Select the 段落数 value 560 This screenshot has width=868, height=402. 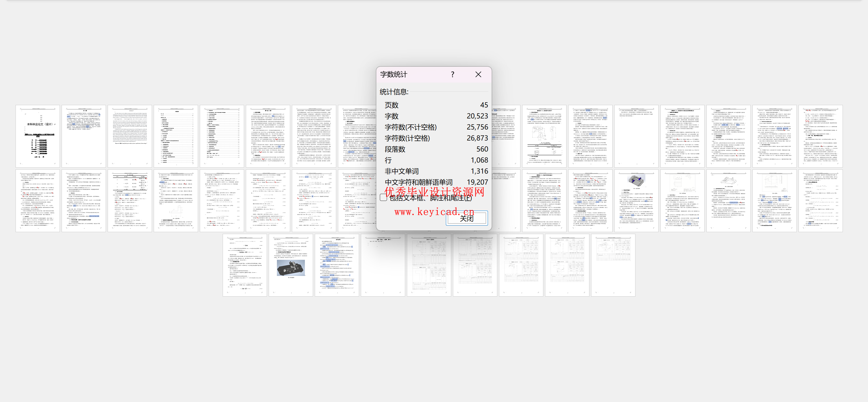(482, 149)
